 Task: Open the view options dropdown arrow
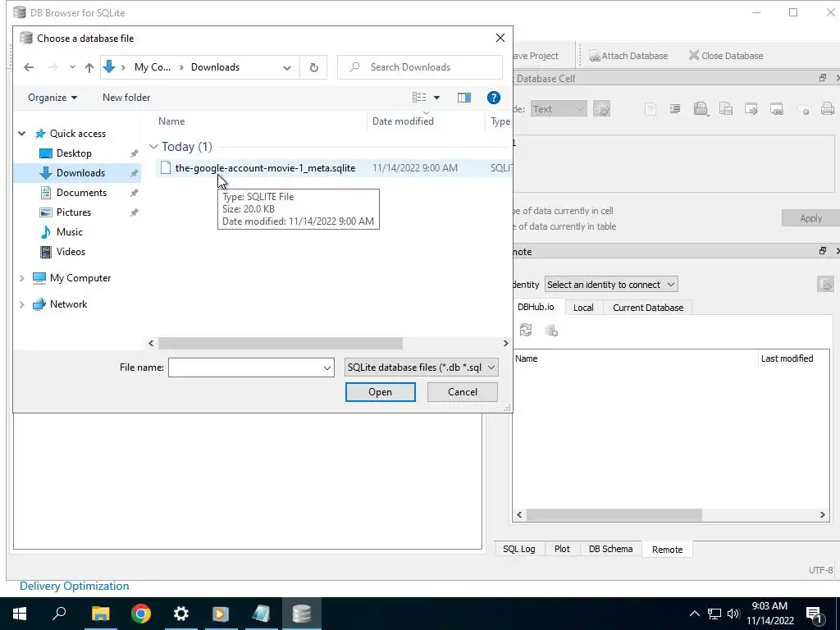pyautogui.click(x=436, y=98)
